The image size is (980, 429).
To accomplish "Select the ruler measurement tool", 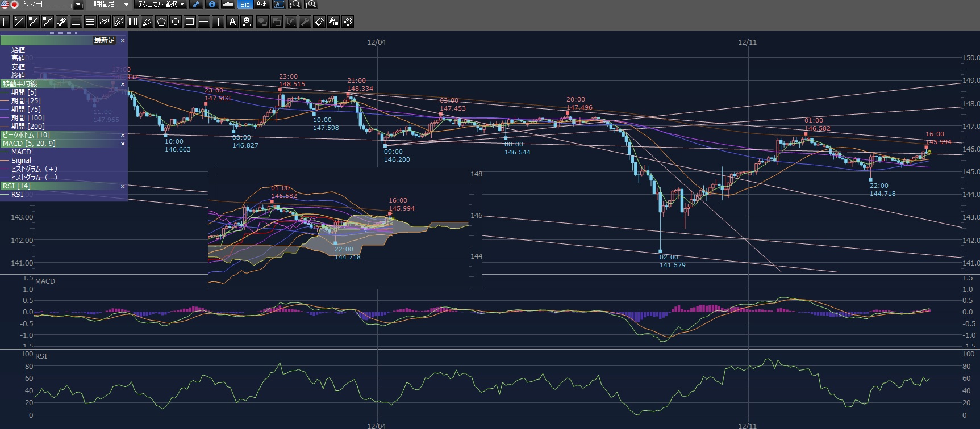I will point(62,22).
